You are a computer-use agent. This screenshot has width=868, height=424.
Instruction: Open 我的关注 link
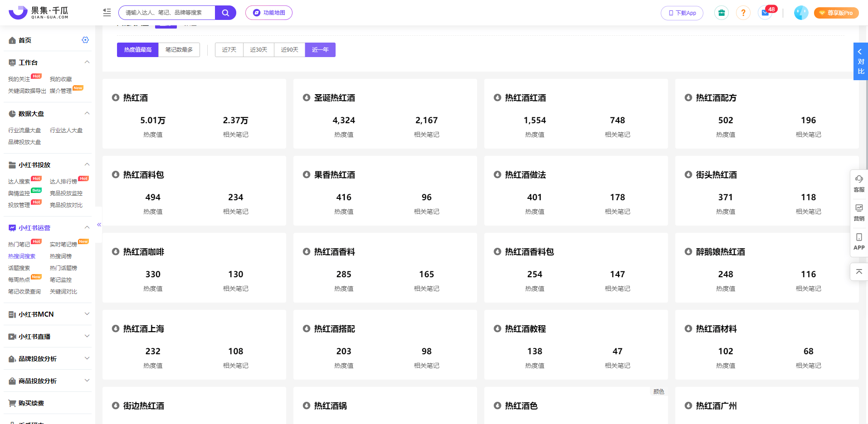(x=19, y=79)
